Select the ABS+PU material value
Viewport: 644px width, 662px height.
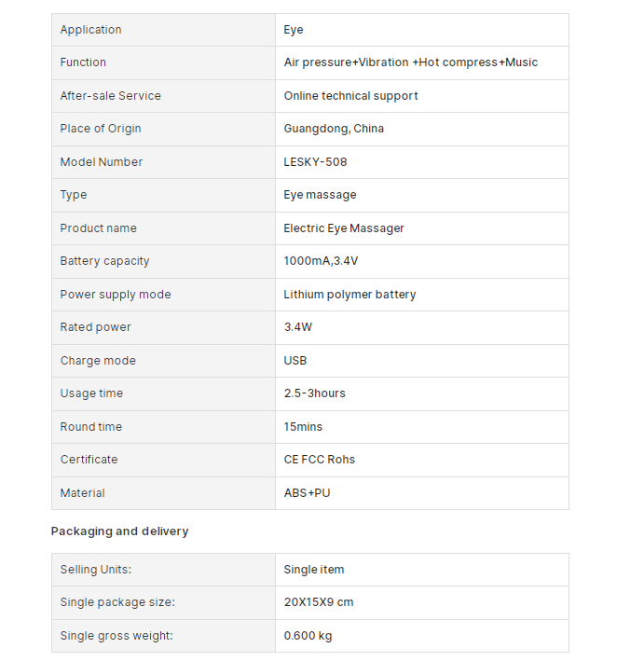pos(308,493)
